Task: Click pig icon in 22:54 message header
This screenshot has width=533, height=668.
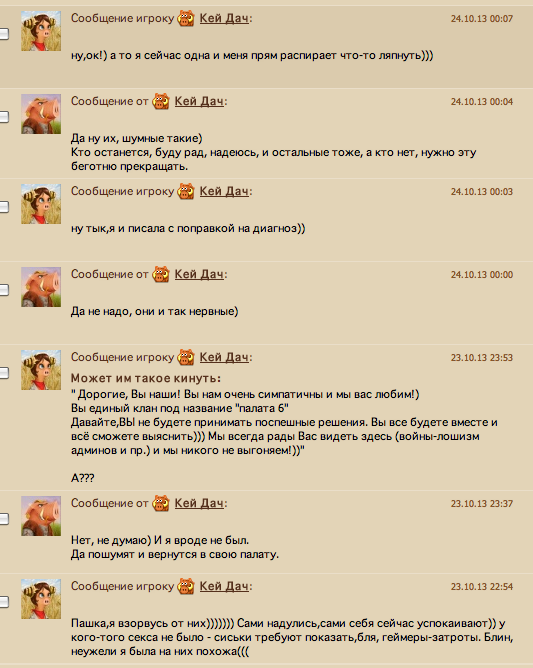Action: pyautogui.click(x=186, y=586)
